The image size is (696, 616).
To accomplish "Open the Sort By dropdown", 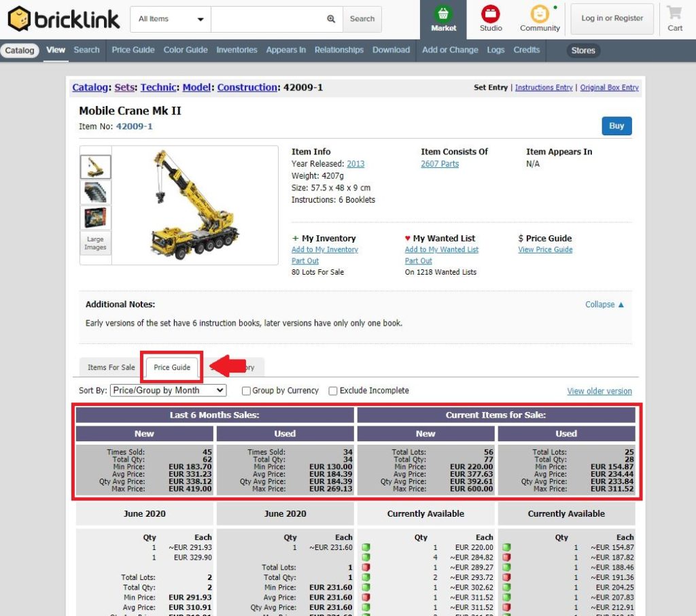I will click(x=169, y=390).
